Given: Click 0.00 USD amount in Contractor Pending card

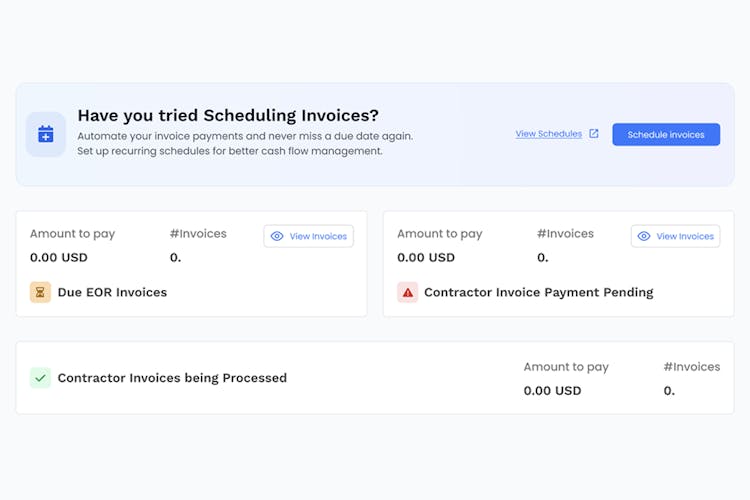Looking at the screenshot, I should [426, 257].
